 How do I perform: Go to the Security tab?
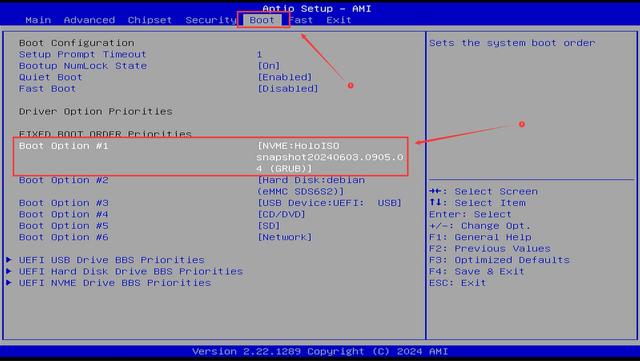coord(211,20)
